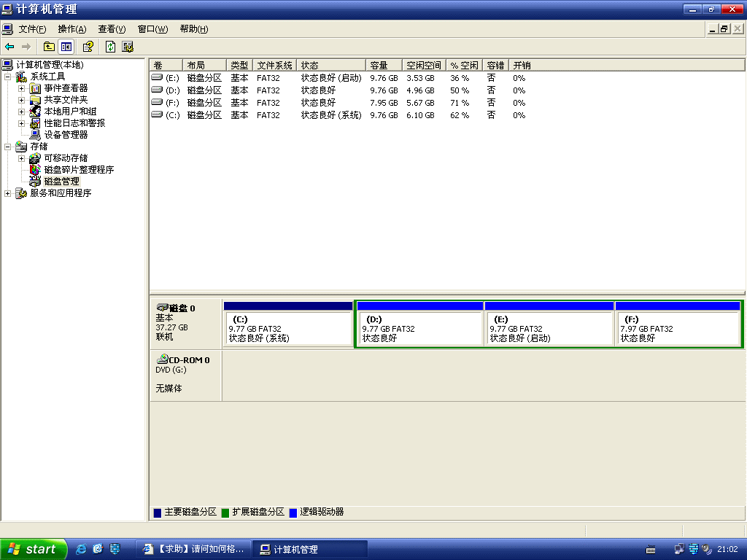Select the (D:) partition block in Disk 0
The image size is (747, 560).
pos(419,328)
